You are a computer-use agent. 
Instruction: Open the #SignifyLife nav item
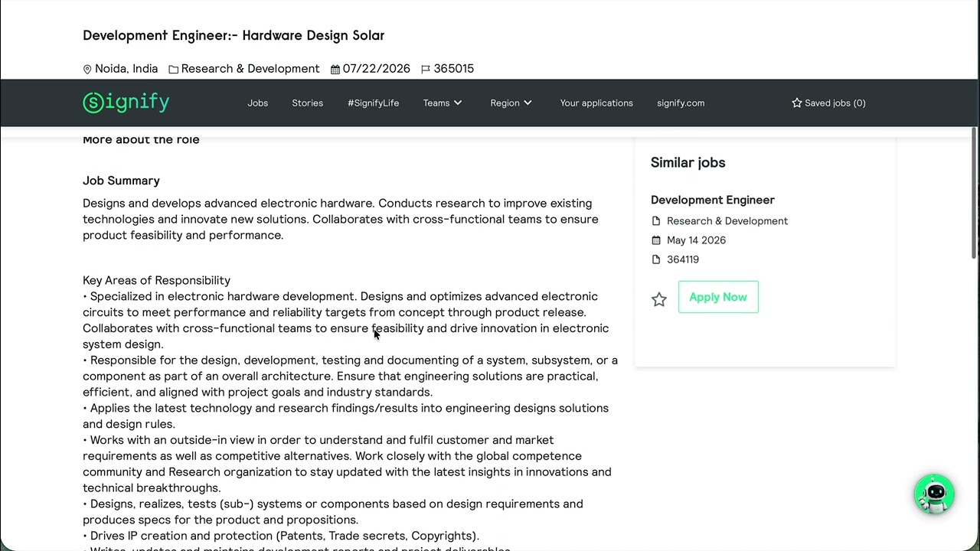(374, 103)
